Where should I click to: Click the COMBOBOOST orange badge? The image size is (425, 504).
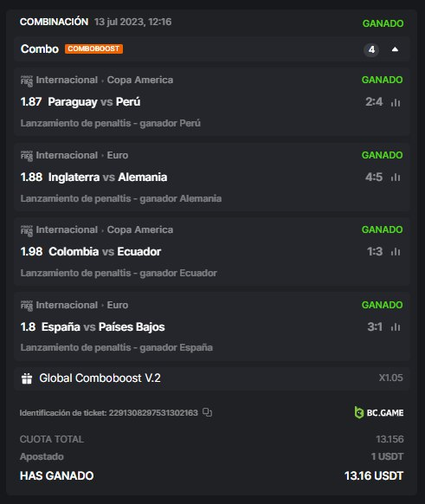[93, 48]
